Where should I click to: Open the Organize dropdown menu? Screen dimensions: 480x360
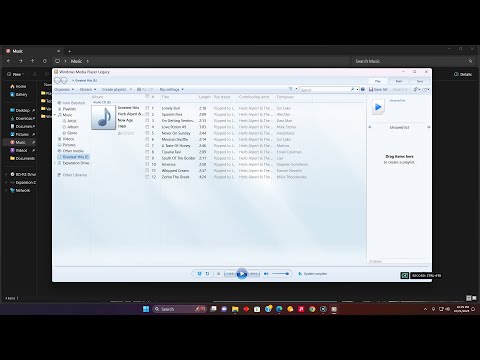64,89
